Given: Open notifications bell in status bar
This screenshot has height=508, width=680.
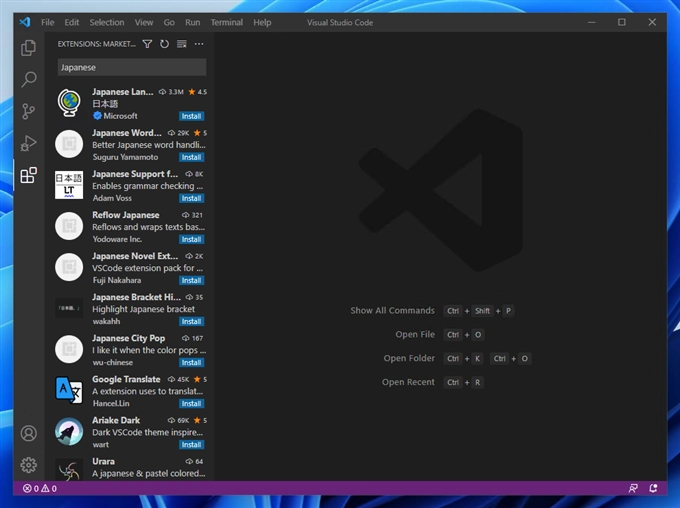Looking at the screenshot, I should (x=653, y=488).
